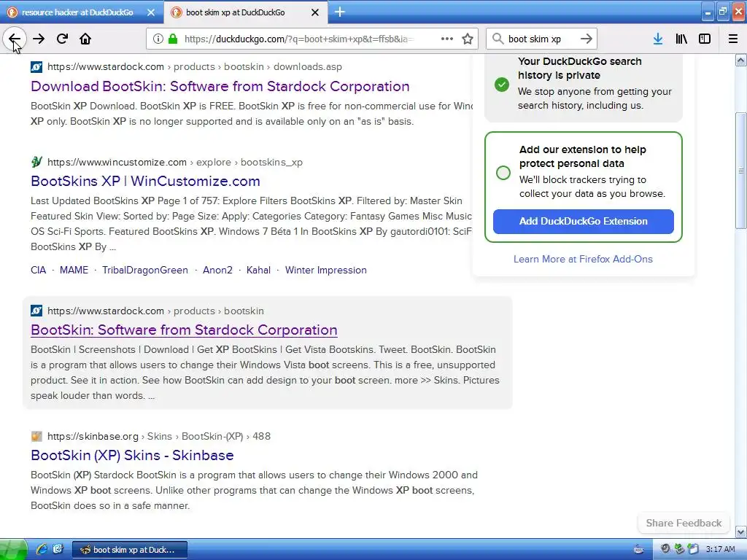Bookmark this page with the star

tap(468, 39)
